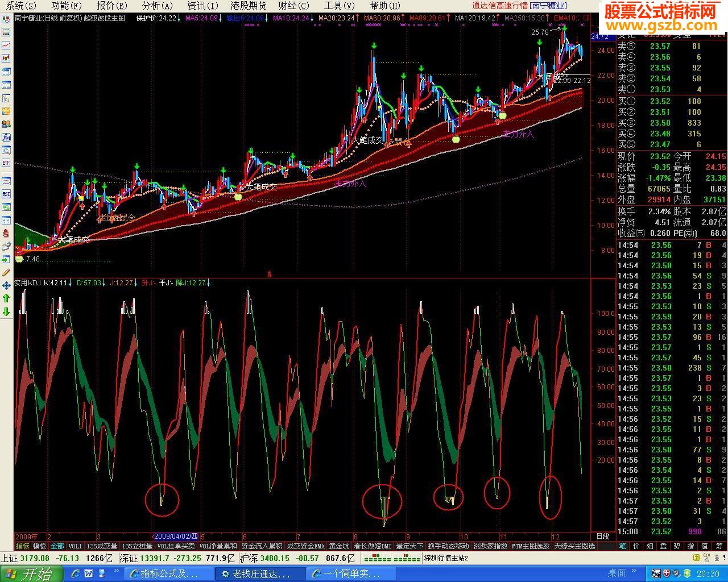Click the green down arrow icon

click(6, 311)
